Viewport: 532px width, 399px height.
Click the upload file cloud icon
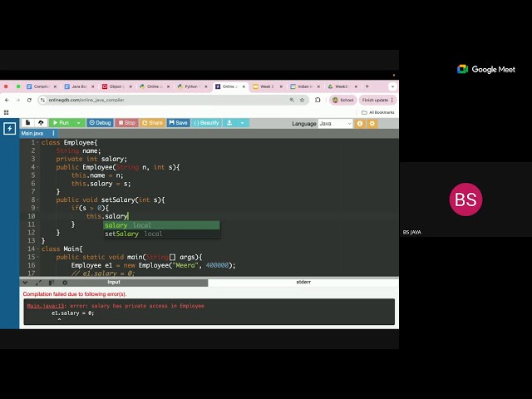(41, 123)
